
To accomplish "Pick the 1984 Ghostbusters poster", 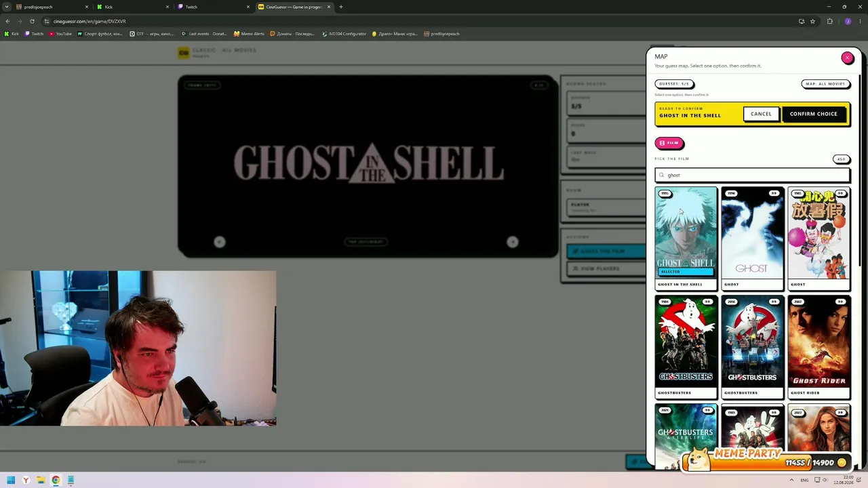I will tap(686, 341).
